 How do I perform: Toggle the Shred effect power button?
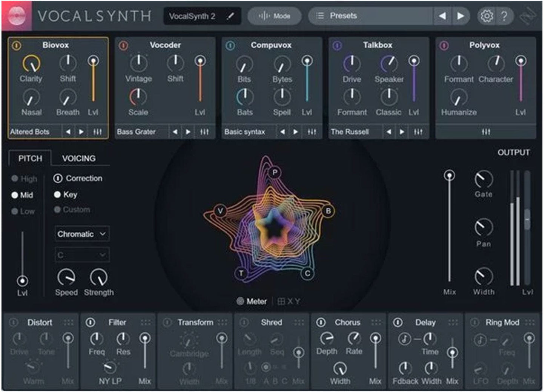click(x=244, y=322)
